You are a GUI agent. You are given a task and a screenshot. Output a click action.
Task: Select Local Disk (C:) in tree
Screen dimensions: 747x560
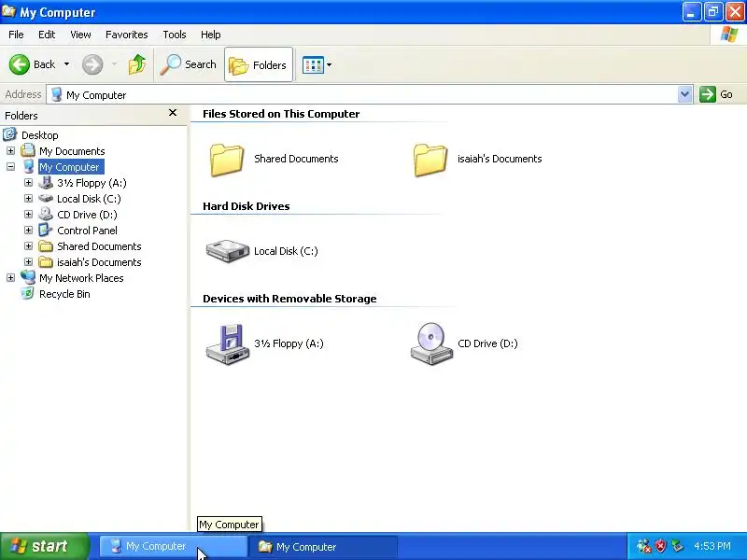(89, 199)
